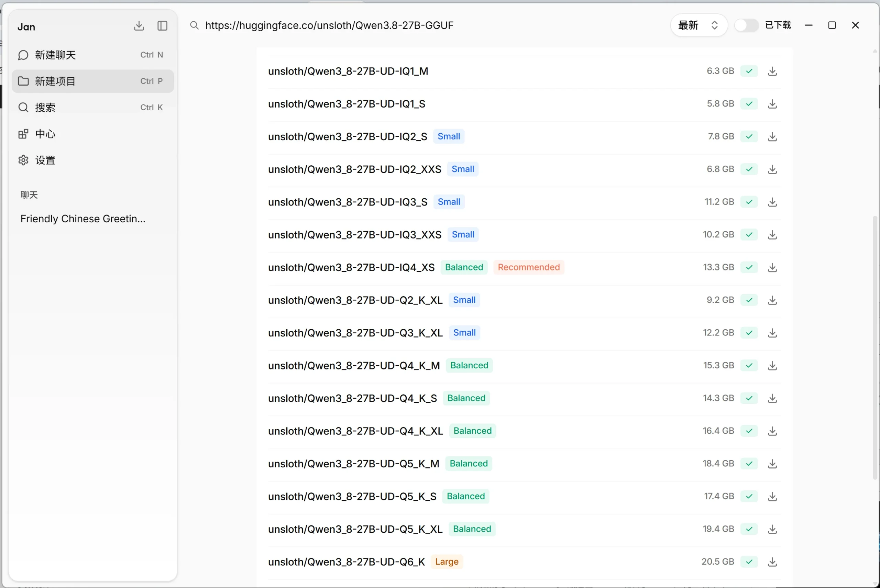Start a new chat with 新建聊天
This screenshot has width=880, height=588.
93,55
